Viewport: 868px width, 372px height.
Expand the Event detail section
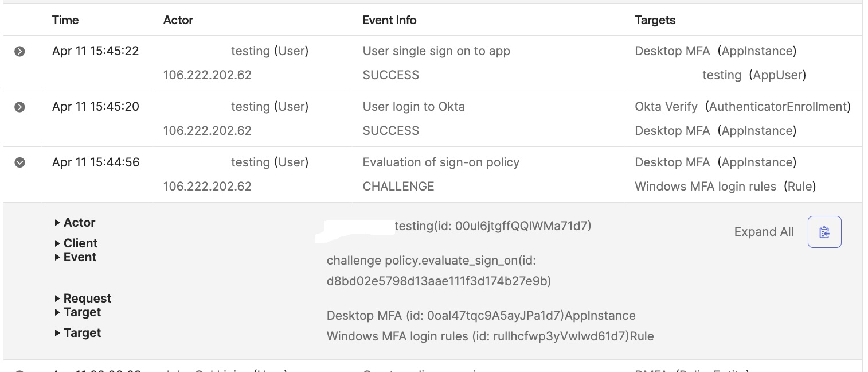click(76, 257)
